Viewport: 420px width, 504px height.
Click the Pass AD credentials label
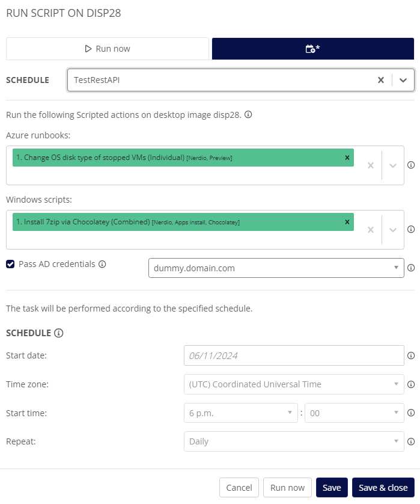[57, 264]
